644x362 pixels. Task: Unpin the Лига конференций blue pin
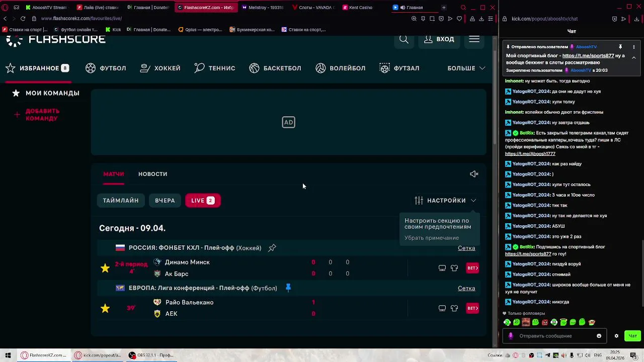point(288,288)
